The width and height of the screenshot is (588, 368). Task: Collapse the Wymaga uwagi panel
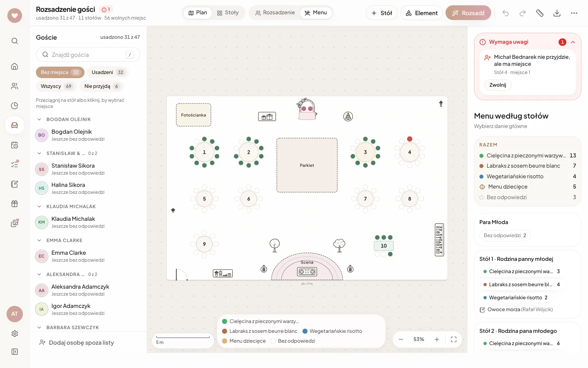click(x=573, y=42)
